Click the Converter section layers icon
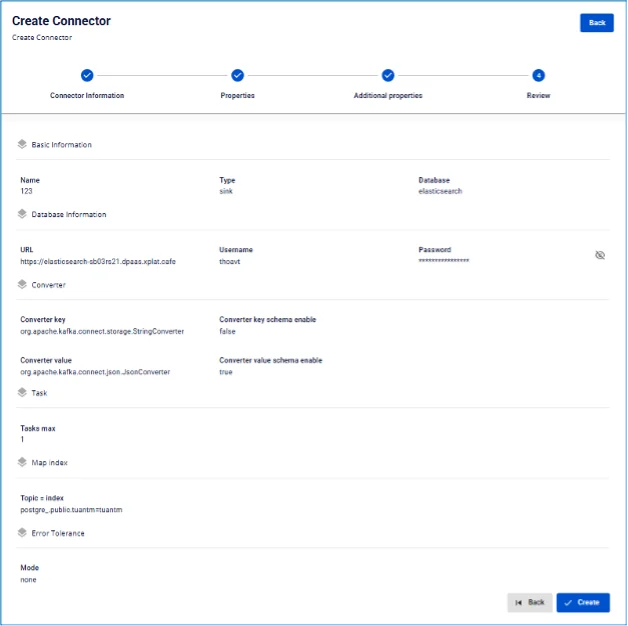This screenshot has height=626, width=628. [22, 284]
